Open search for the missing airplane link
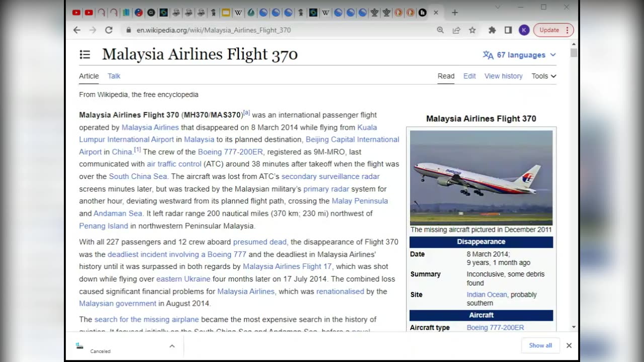Viewport: 644px width, 362px height. pos(146,319)
